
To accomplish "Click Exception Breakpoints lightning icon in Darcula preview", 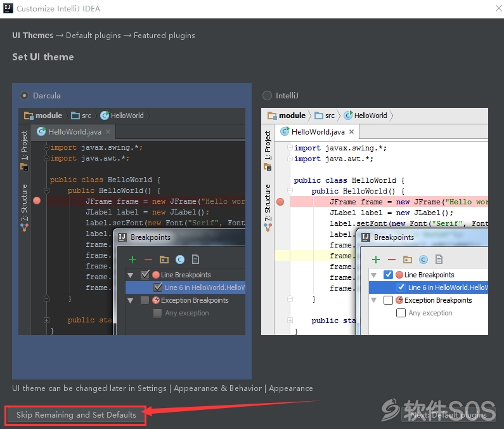I will click(156, 300).
